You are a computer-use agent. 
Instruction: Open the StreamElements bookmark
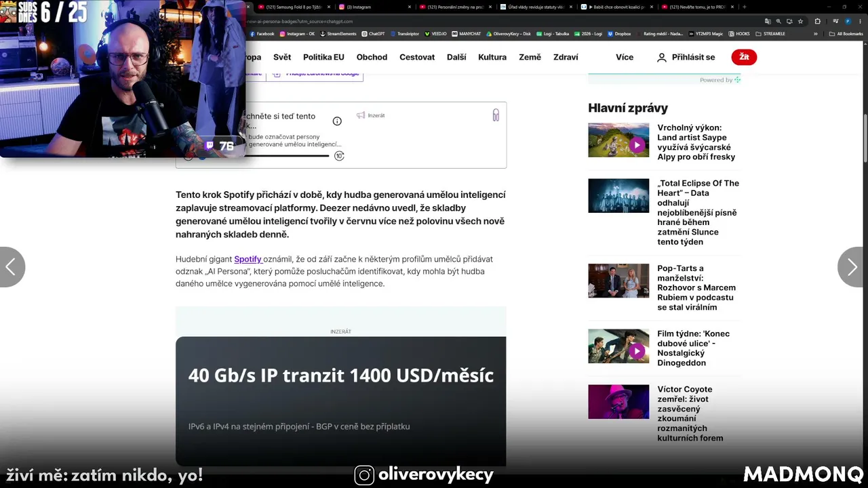pos(338,33)
